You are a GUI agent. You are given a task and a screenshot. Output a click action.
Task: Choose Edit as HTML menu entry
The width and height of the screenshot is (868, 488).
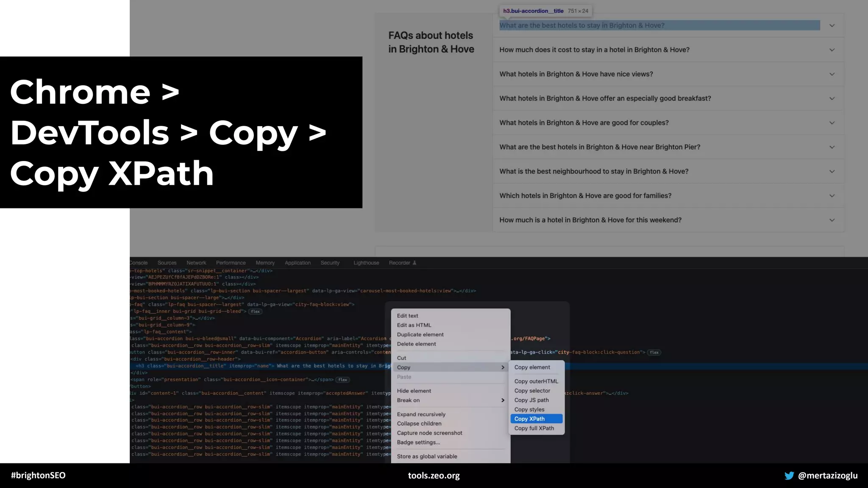[x=451, y=325]
